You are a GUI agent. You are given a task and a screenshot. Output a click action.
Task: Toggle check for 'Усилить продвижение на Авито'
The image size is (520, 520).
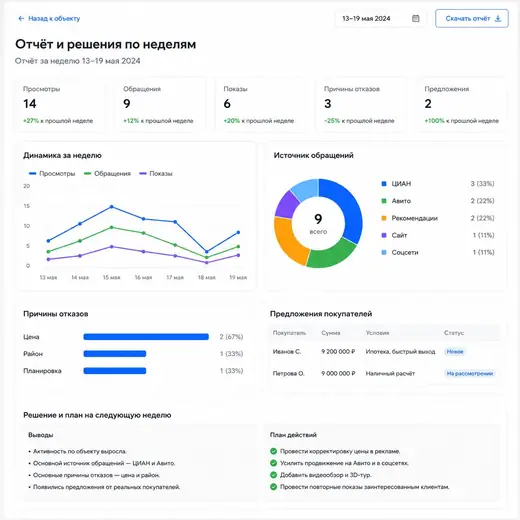[x=274, y=463]
